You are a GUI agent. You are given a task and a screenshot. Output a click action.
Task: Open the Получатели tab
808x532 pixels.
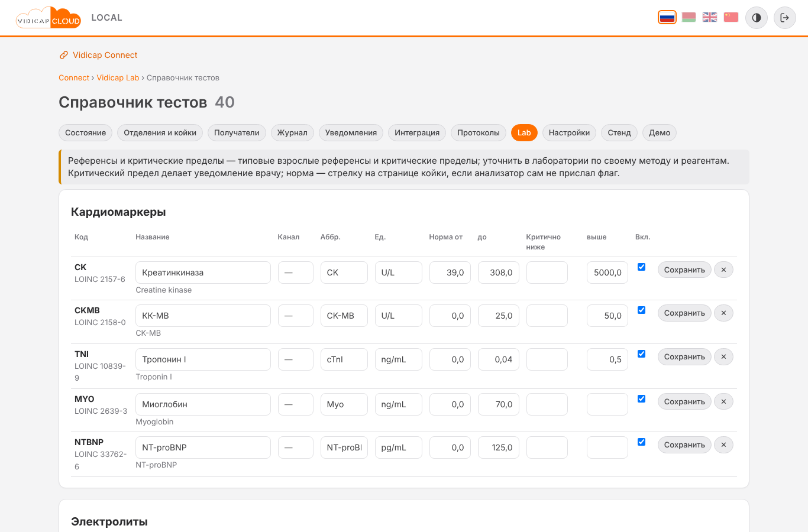tap(237, 132)
